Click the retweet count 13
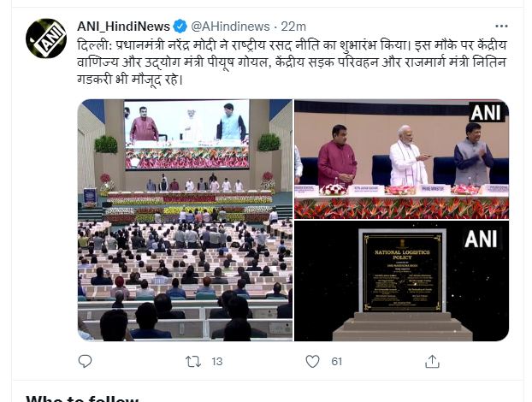 pyautogui.click(x=217, y=362)
